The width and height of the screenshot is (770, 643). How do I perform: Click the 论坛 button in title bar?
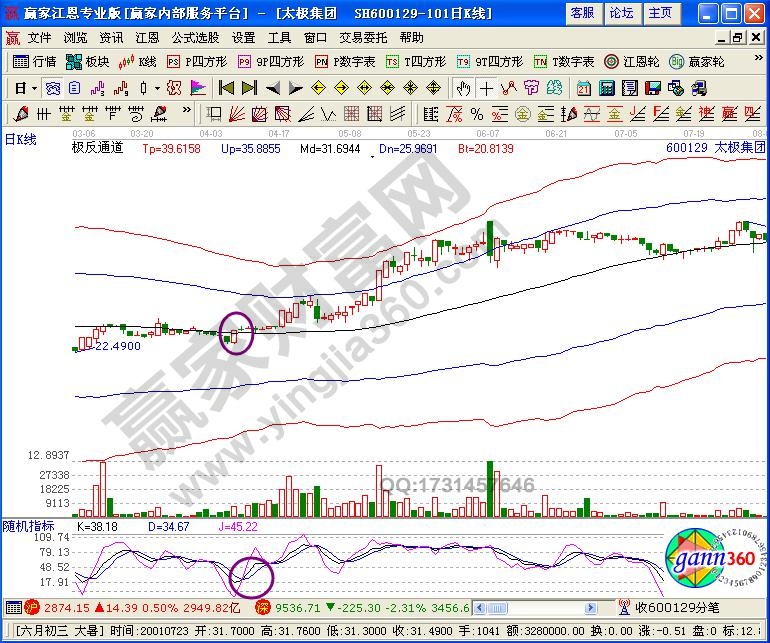tap(621, 12)
